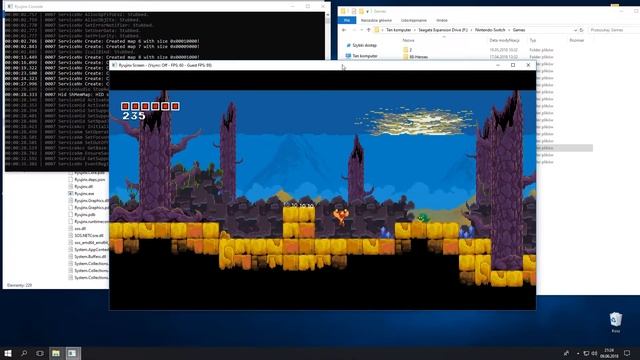This screenshot has height=360, width=640.
Task: Show hidden system tray icons
Action: point(578,353)
